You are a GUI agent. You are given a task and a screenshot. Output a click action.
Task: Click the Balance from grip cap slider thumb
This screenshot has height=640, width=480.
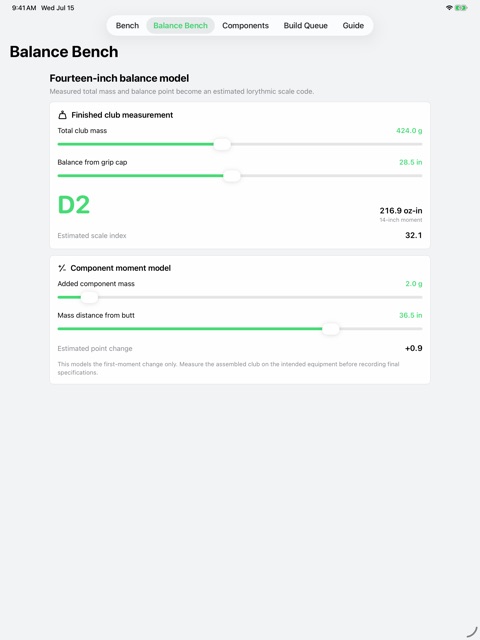click(x=232, y=176)
